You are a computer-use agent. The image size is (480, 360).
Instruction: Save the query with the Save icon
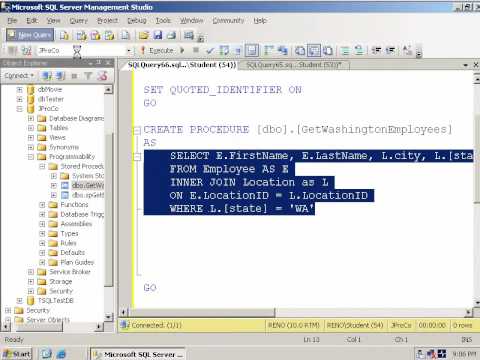(x=158, y=35)
